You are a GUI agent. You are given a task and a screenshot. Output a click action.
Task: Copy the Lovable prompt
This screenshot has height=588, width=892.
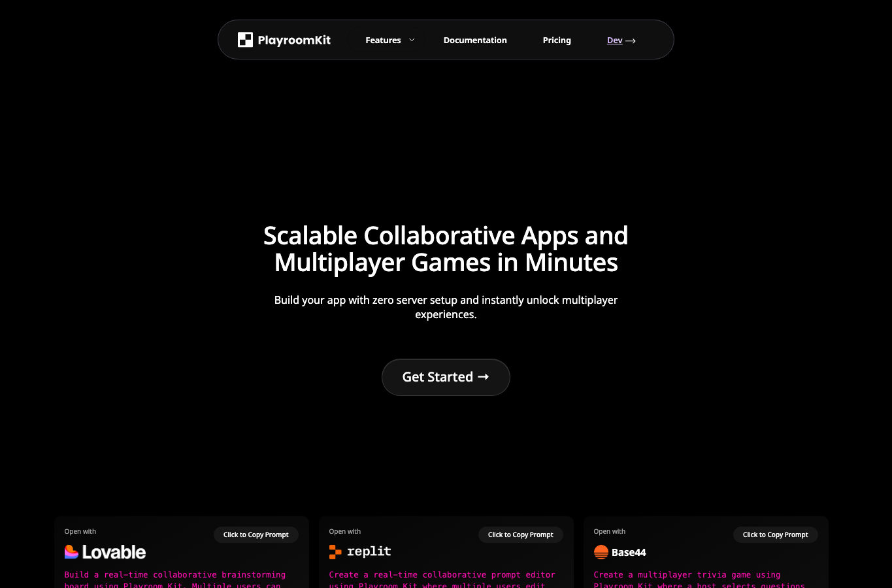pyautogui.click(x=256, y=534)
